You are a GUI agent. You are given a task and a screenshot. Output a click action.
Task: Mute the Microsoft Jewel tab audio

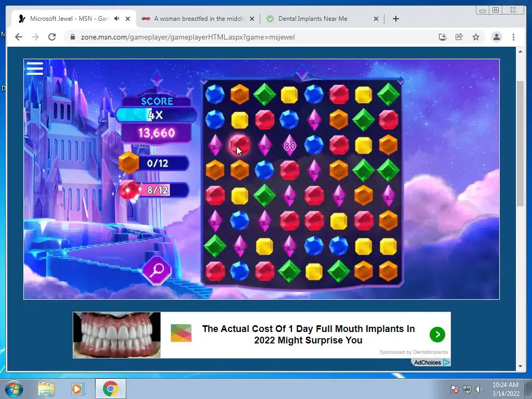click(x=117, y=19)
